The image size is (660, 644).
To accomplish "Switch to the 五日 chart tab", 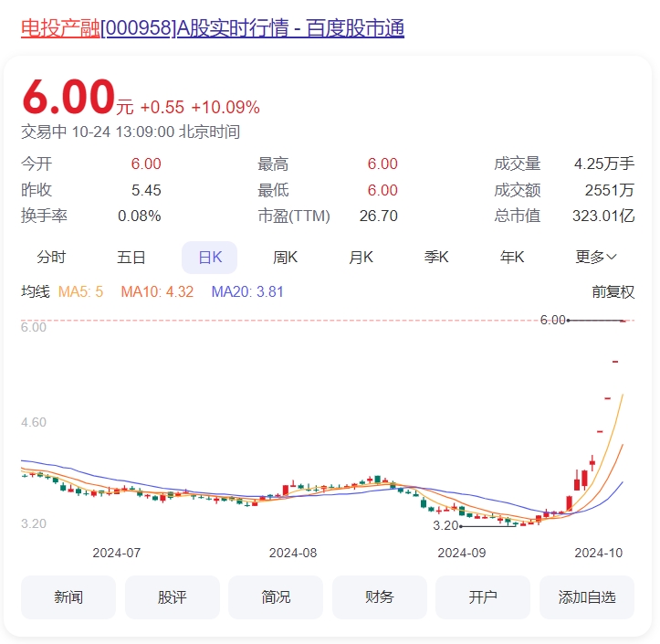I will 131,257.
